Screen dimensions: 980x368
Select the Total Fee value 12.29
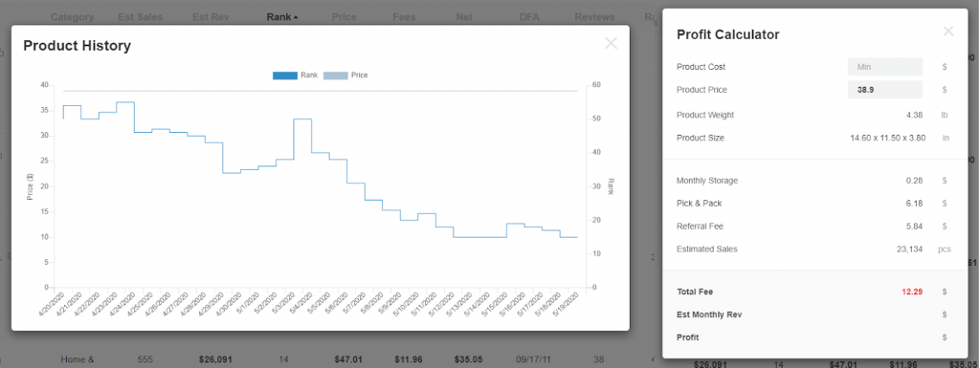(x=912, y=292)
